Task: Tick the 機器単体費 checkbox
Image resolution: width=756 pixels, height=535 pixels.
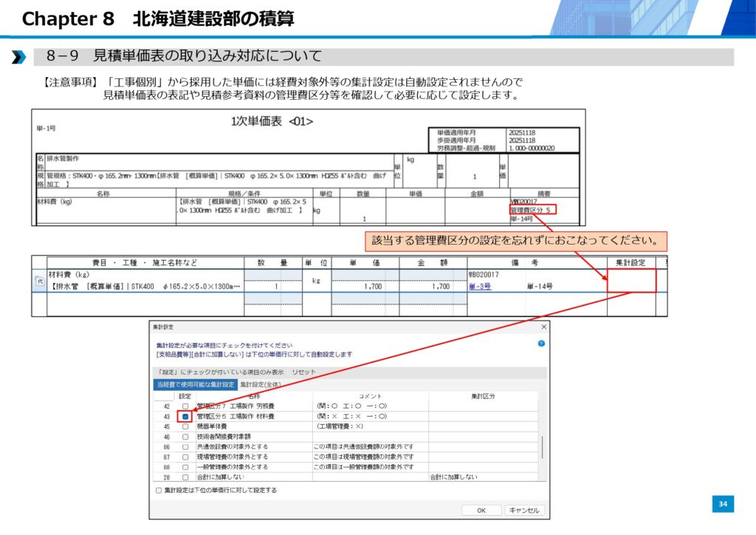Action: click(x=185, y=426)
